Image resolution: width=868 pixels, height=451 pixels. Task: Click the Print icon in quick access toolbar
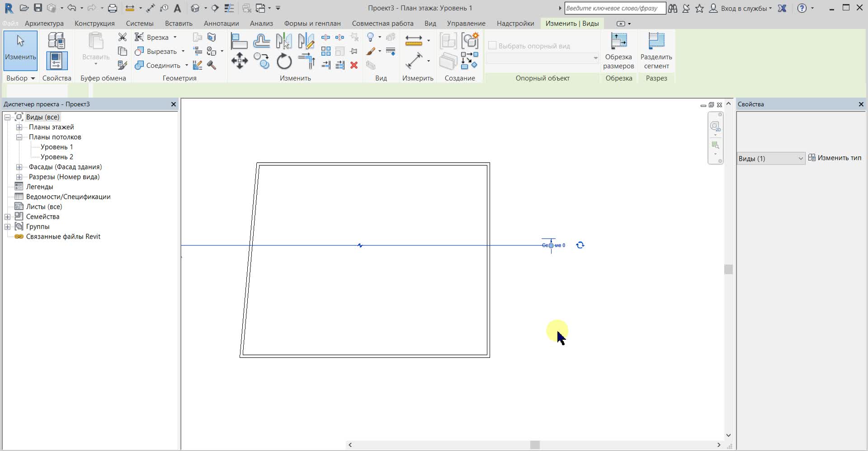113,8
